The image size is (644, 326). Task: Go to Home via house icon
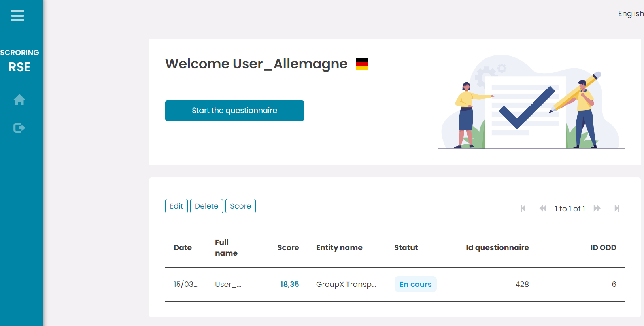tap(19, 100)
